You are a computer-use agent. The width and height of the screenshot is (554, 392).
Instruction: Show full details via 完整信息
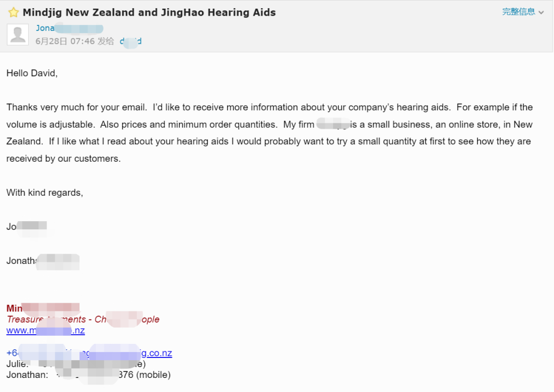tap(518, 12)
